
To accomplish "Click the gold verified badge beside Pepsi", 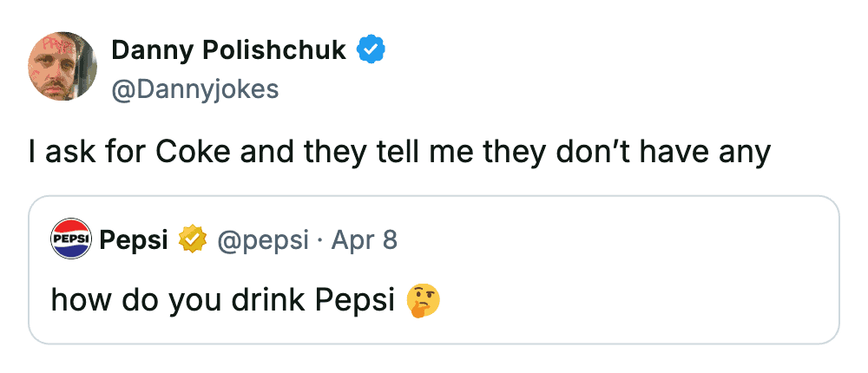I will pyautogui.click(x=191, y=239).
